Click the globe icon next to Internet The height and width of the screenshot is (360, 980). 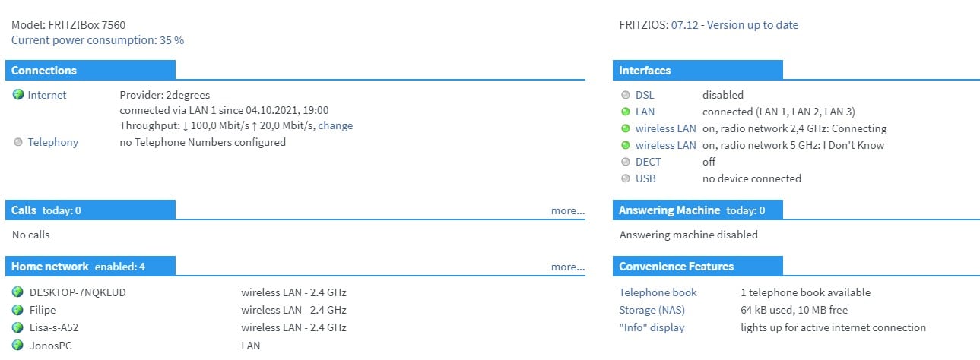18,95
